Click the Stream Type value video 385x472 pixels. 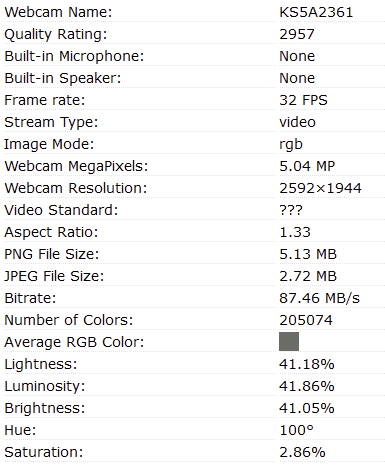tap(297, 122)
